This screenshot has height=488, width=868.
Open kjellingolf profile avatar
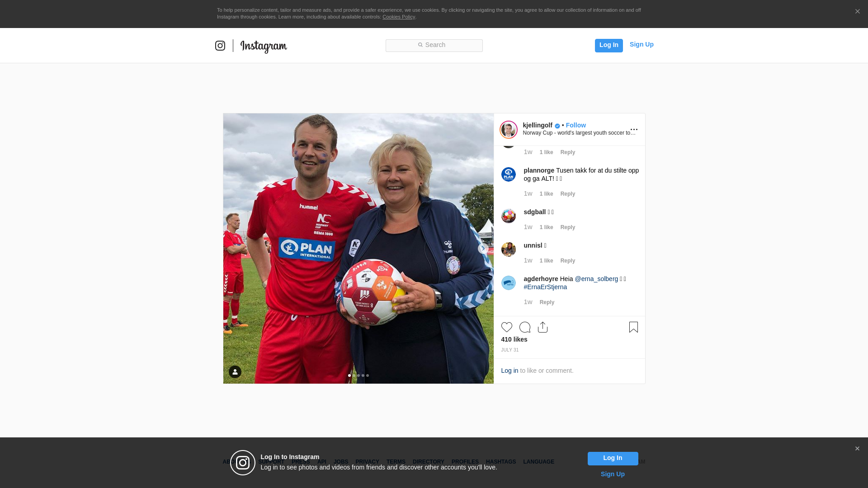509,130
